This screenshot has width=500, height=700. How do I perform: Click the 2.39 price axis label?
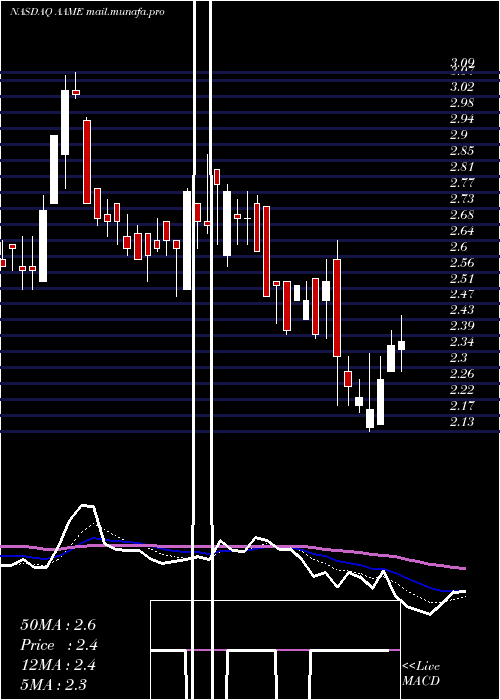[462, 325]
